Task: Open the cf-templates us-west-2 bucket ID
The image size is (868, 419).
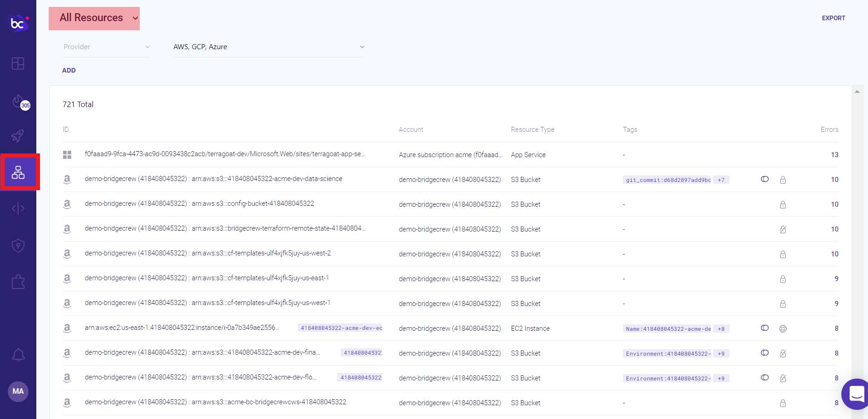Action: pos(208,253)
